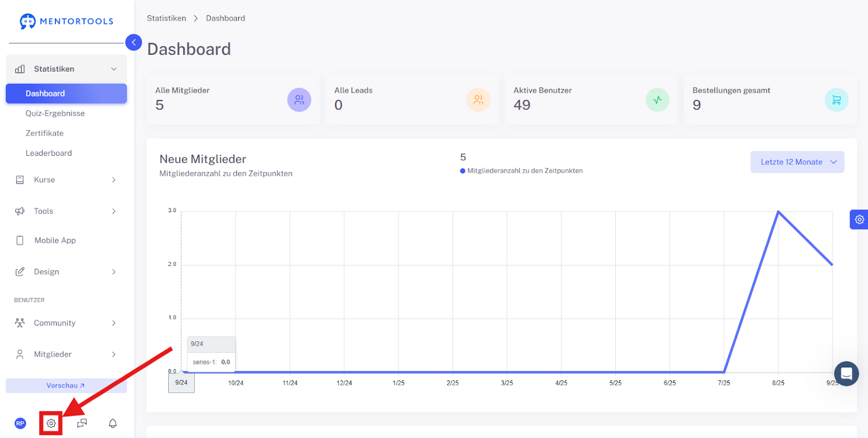Image resolution: width=868 pixels, height=438 pixels.
Task: Click the MentorTools logo
Action: (66, 21)
